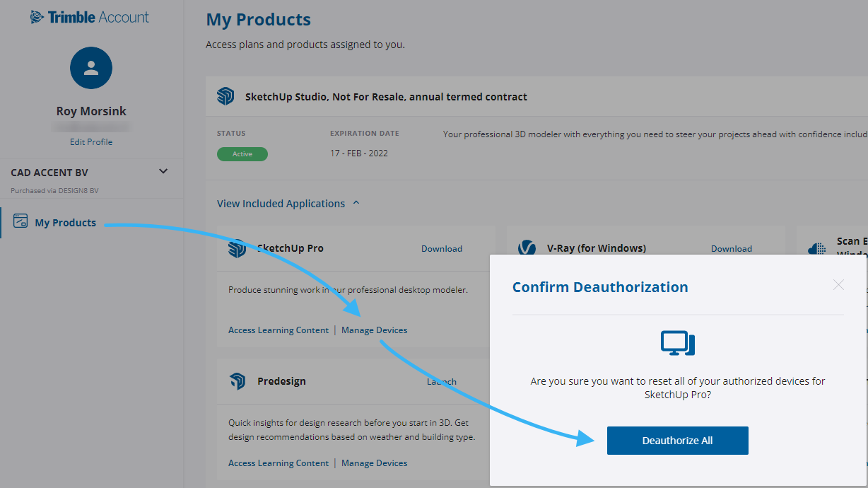Download SketchUp Pro
The height and width of the screenshot is (488, 868).
(442, 249)
